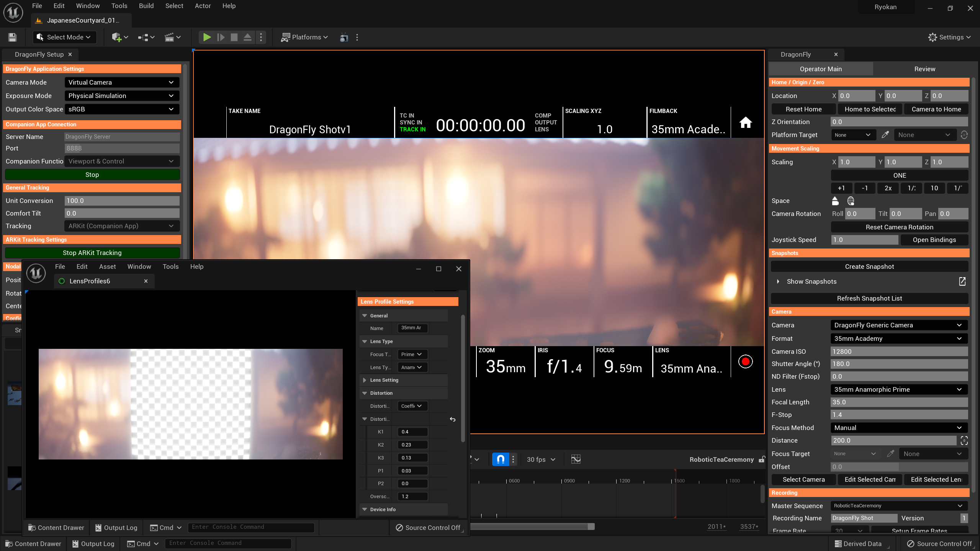This screenshot has width=980, height=551.
Task: Click Reset Camera Rotation button
Action: 899,227
